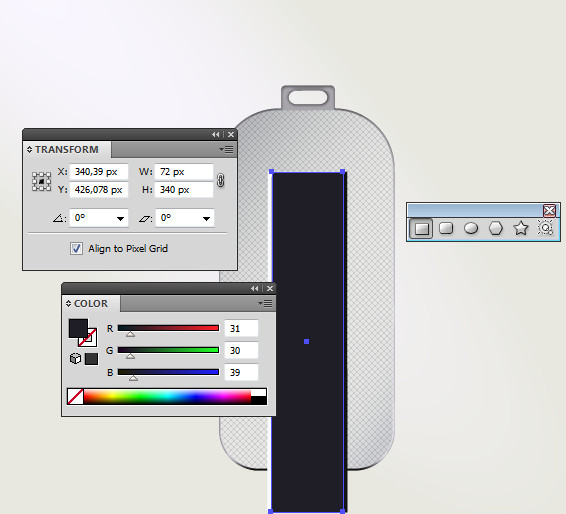The image size is (566, 514).
Task: Open the Color panel options menu
Action: [x=266, y=304]
